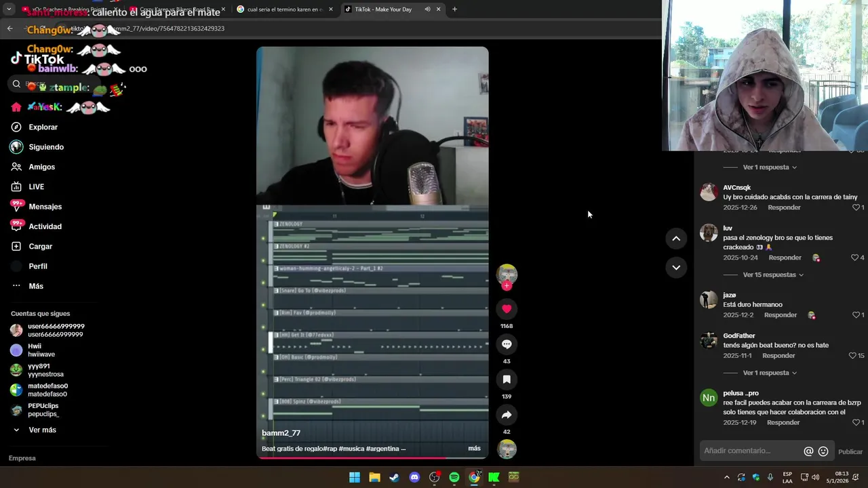868x488 pixels.
Task: Switch to the Google 'cual seria el termino karen' tab
Action: point(284,9)
